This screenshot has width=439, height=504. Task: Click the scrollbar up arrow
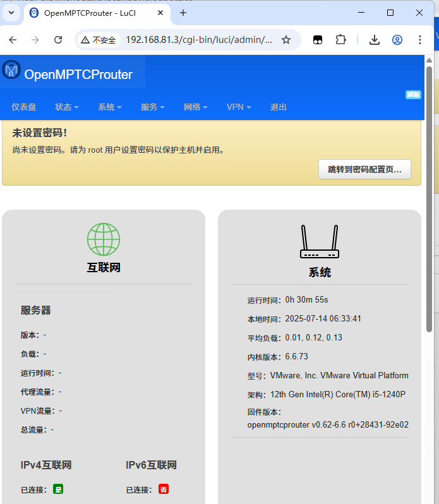tap(429, 61)
